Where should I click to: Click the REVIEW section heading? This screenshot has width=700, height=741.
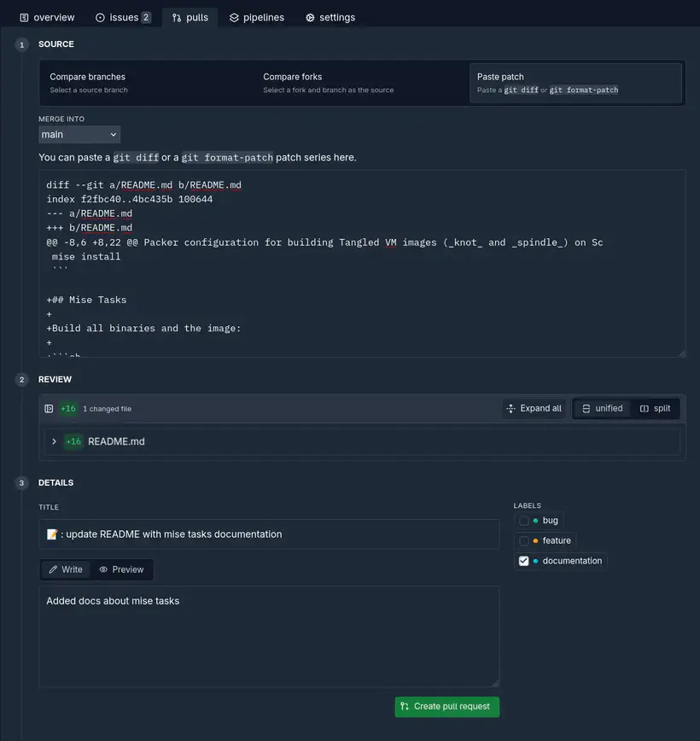[x=55, y=380]
